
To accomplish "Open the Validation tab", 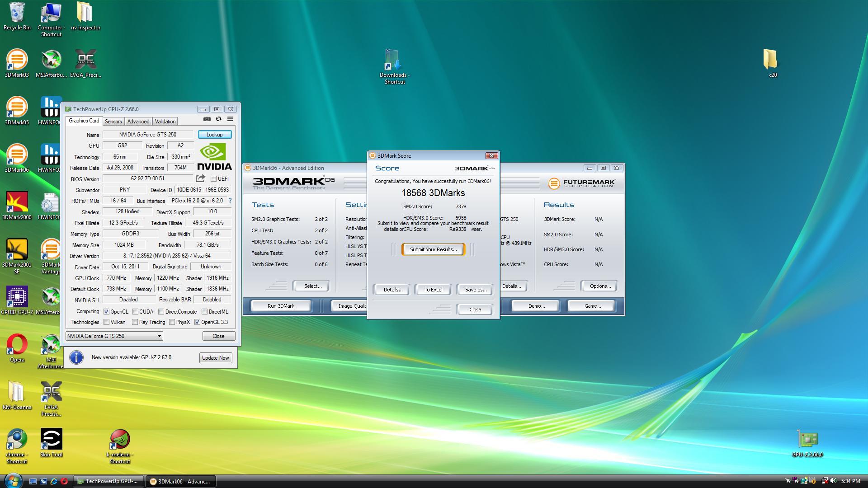I will tap(165, 122).
